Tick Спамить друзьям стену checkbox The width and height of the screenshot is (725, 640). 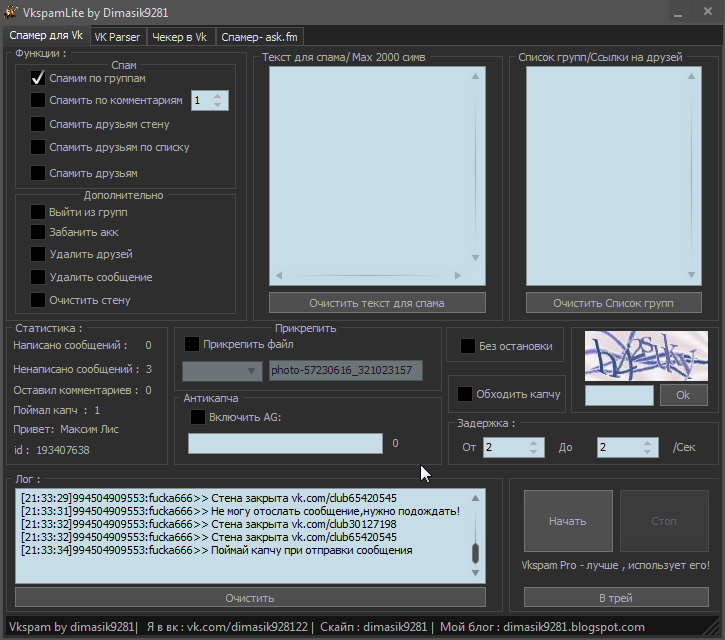[38, 124]
